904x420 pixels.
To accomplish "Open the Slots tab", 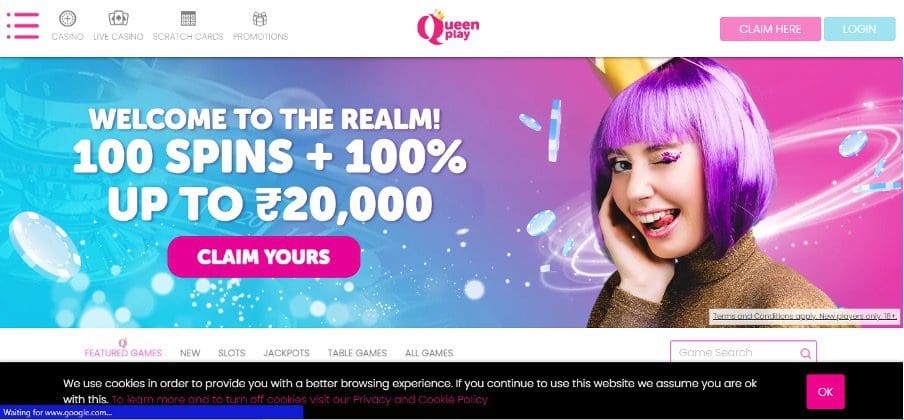I will pos(232,352).
